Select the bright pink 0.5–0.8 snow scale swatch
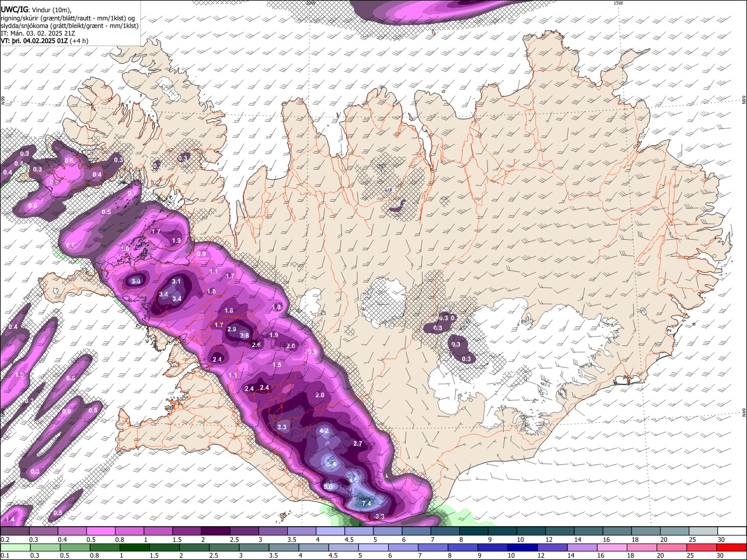 click(x=100, y=531)
